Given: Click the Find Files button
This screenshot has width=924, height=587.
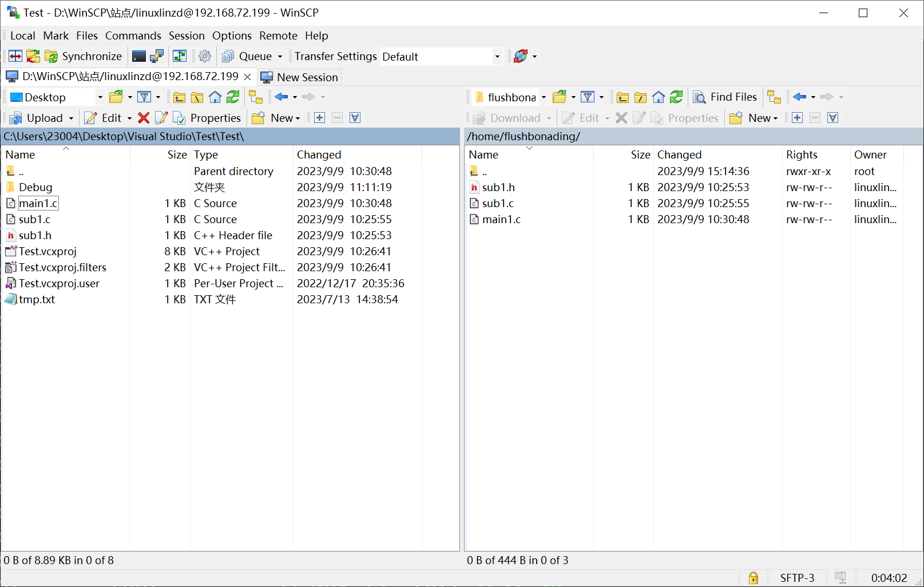Looking at the screenshot, I should point(725,97).
